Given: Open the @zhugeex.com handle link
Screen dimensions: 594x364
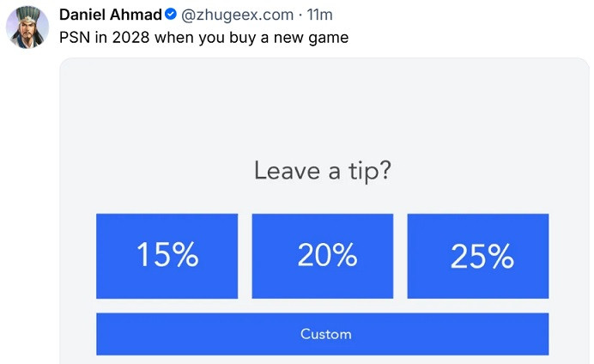Looking at the screenshot, I should pos(237,15).
